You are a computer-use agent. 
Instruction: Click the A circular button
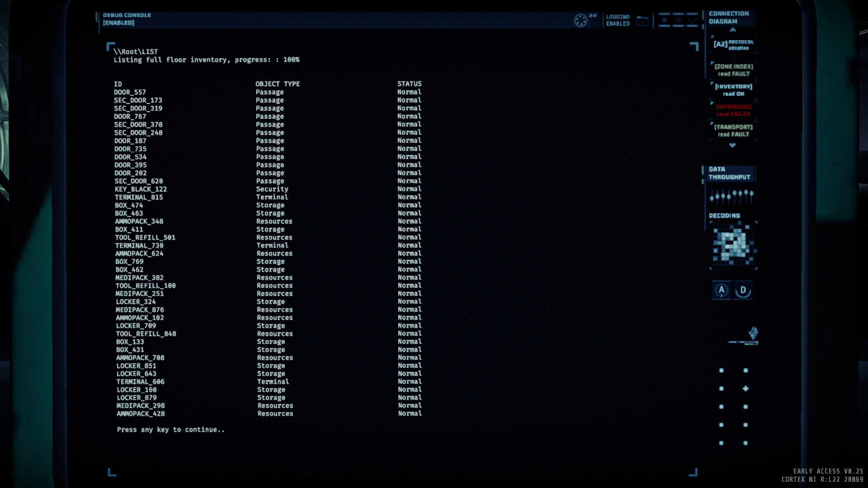coord(722,290)
